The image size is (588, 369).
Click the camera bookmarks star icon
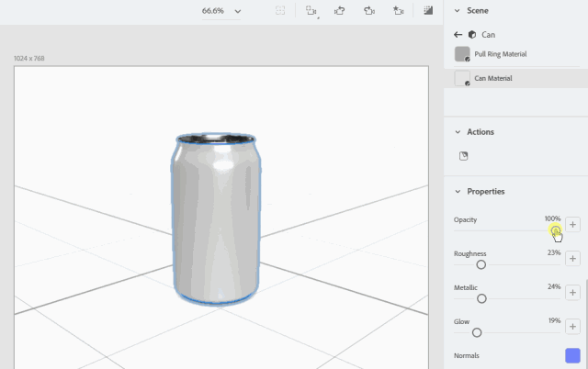coord(398,11)
